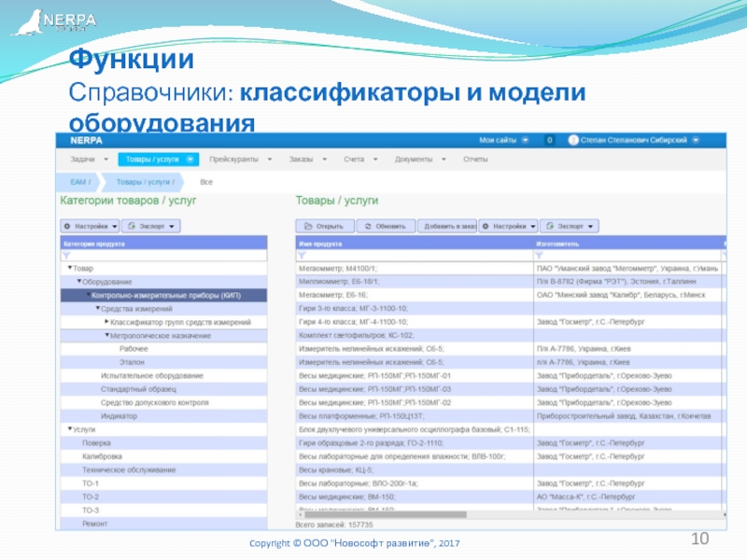The image size is (747, 560).
Task: Open the Заказы menu
Action: pyautogui.click(x=307, y=160)
